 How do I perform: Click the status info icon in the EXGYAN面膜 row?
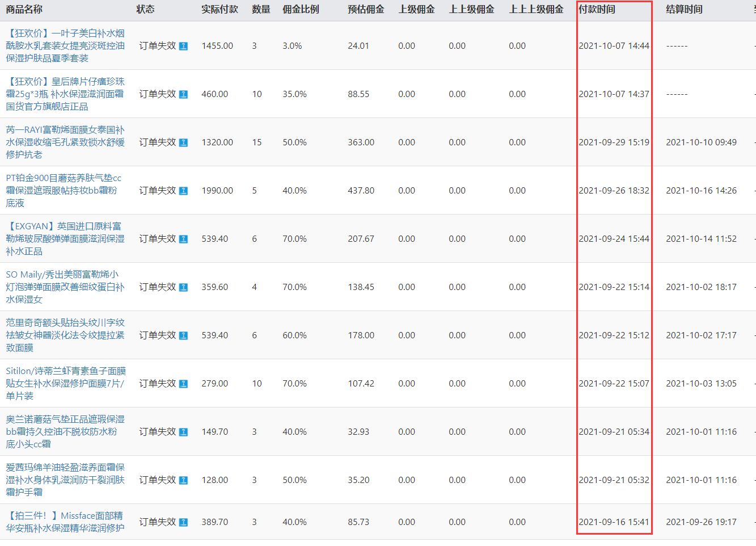(x=183, y=239)
